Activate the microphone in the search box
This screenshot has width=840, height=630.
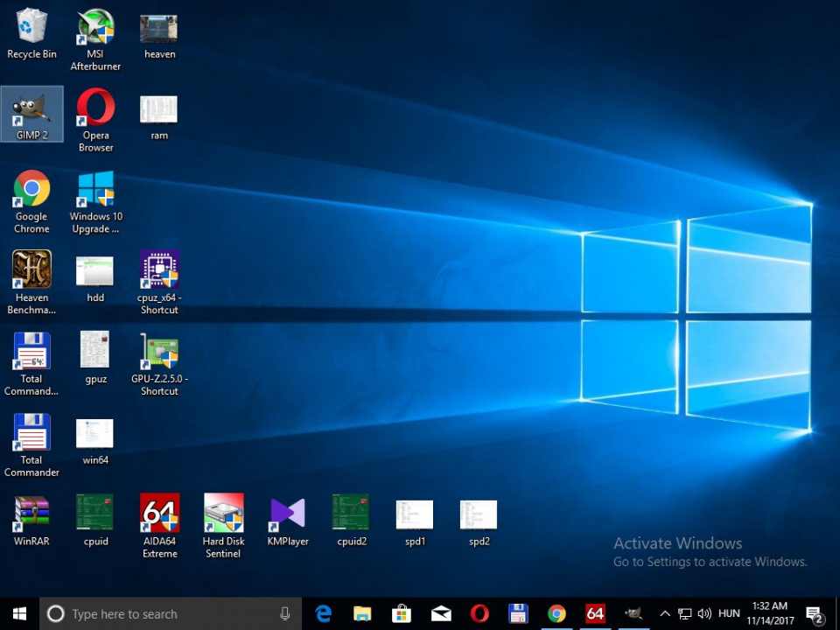pyautogui.click(x=285, y=613)
